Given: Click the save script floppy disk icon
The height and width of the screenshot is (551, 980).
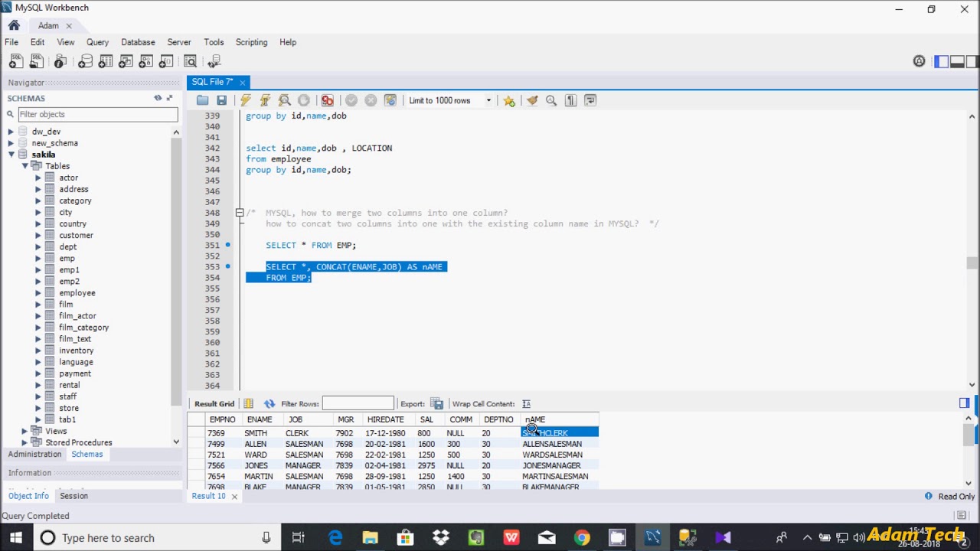Looking at the screenshot, I should pyautogui.click(x=221, y=100).
